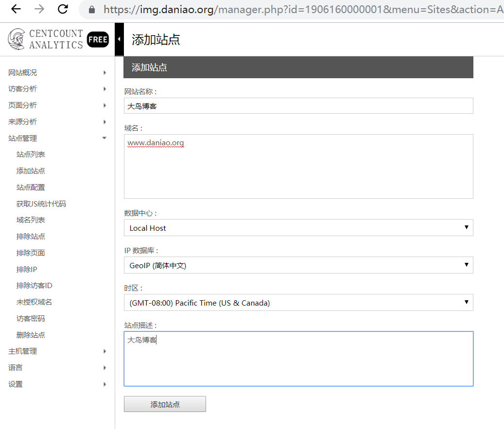Image resolution: width=504 pixels, height=429 pixels.
Task: Open 站点配置 in the sidebar
Action: click(31, 188)
